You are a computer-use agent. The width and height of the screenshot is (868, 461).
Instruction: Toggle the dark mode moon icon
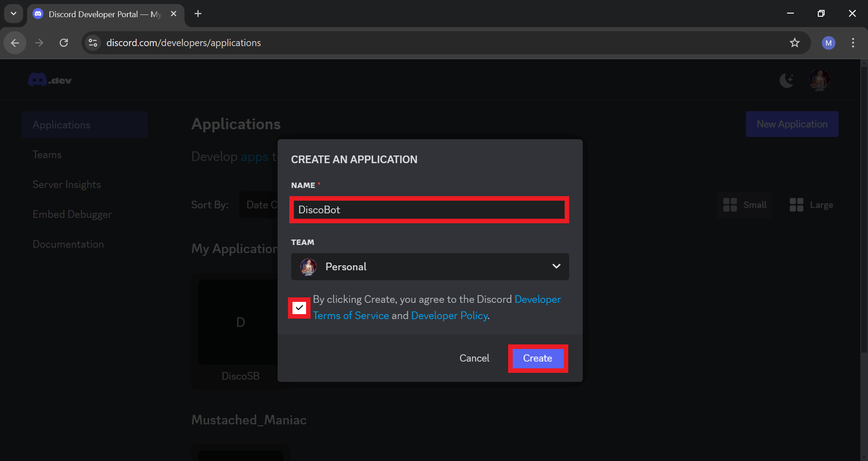pyautogui.click(x=787, y=80)
